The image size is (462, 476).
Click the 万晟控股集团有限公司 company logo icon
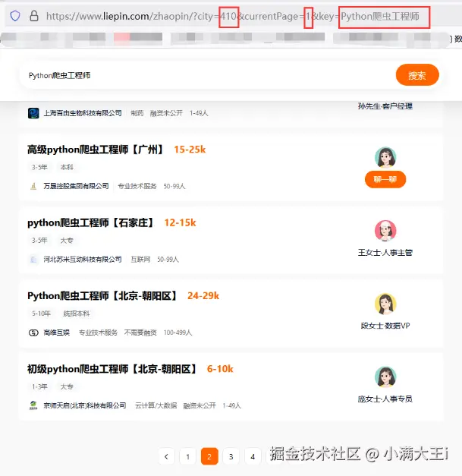pos(33,186)
